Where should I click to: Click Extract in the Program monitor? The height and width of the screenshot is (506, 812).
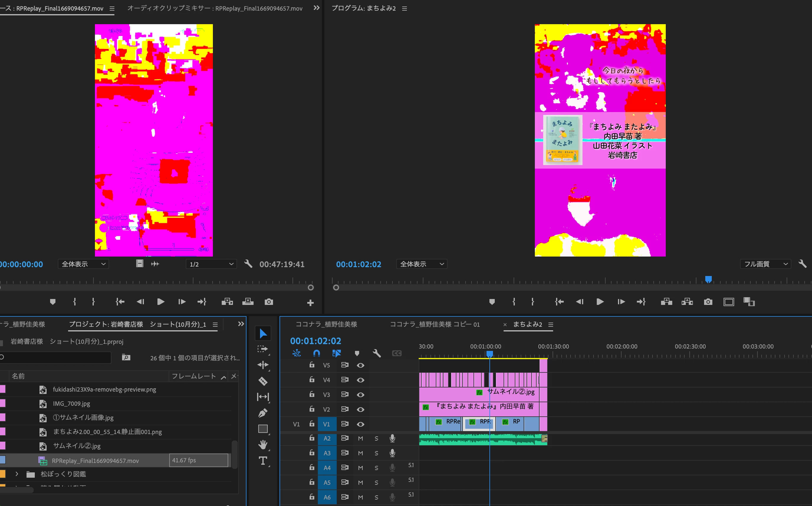coord(687,302)
